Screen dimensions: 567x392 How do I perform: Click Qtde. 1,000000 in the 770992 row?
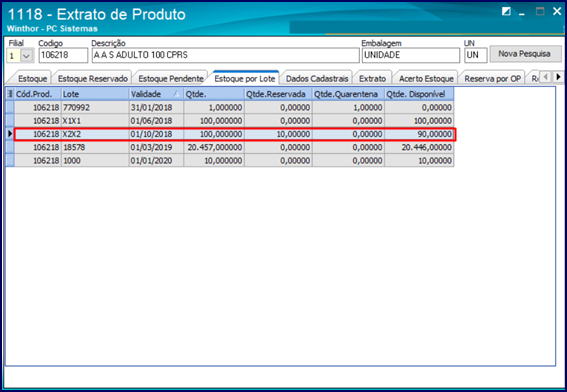point(214,108)
